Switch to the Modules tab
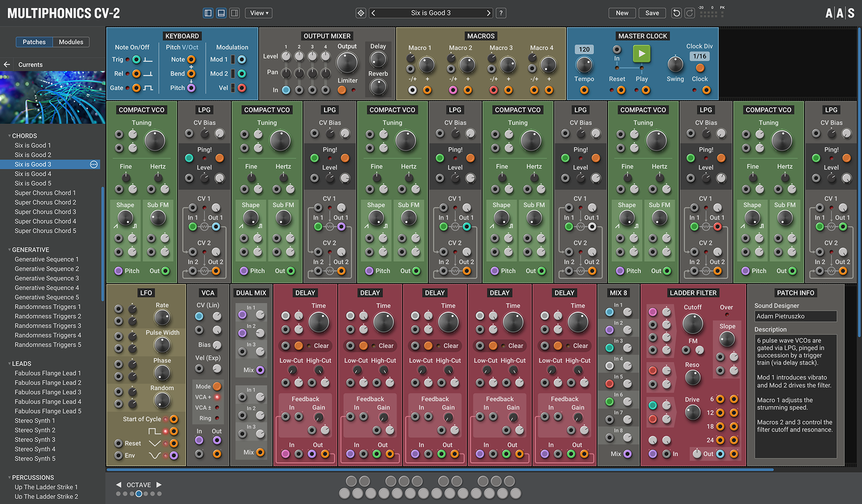 [x=71, y=42]
